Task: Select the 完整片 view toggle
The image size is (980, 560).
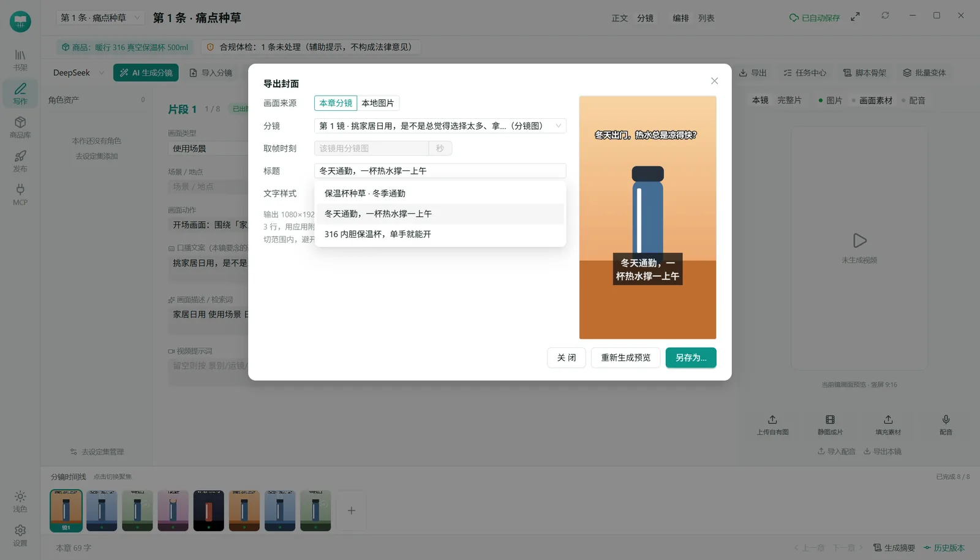Action: 790,100
